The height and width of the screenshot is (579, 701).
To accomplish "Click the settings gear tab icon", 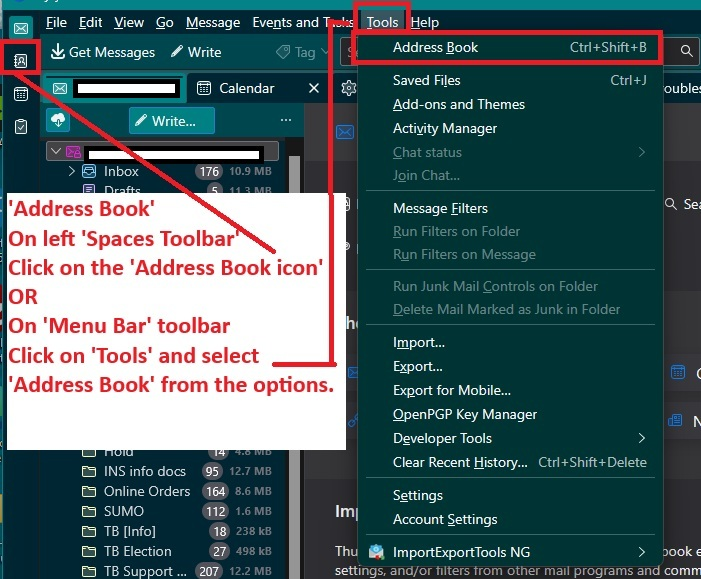I will point(348,88).
